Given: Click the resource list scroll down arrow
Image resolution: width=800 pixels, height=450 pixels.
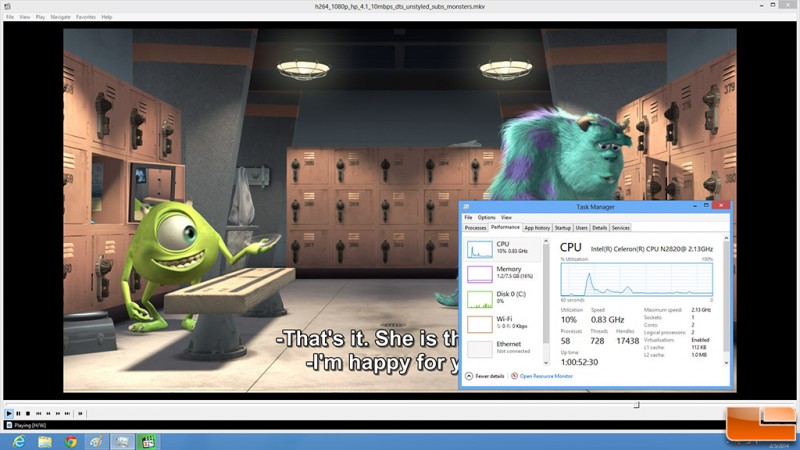Looking at the screenshot, I should pyautogui.click(x=546, y=363).
